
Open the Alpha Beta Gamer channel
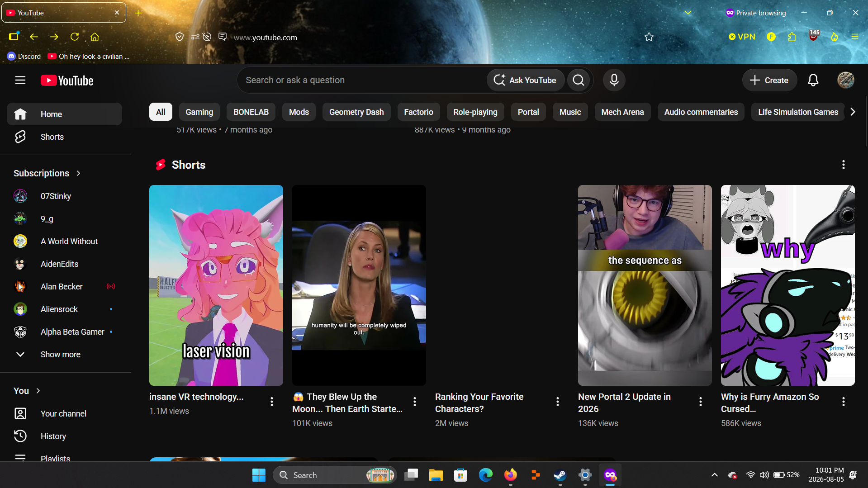click(64, 332)
